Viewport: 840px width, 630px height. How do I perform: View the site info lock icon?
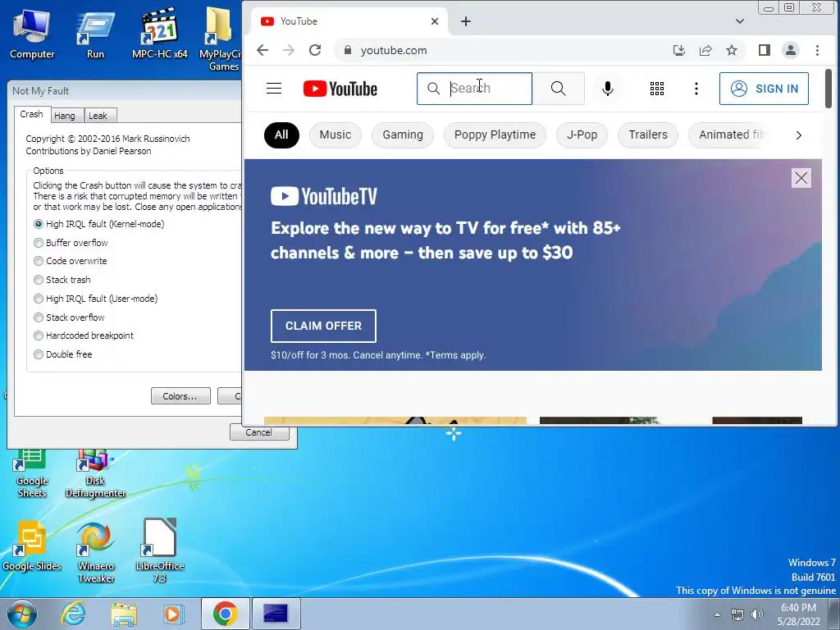(x=348, y=50)
